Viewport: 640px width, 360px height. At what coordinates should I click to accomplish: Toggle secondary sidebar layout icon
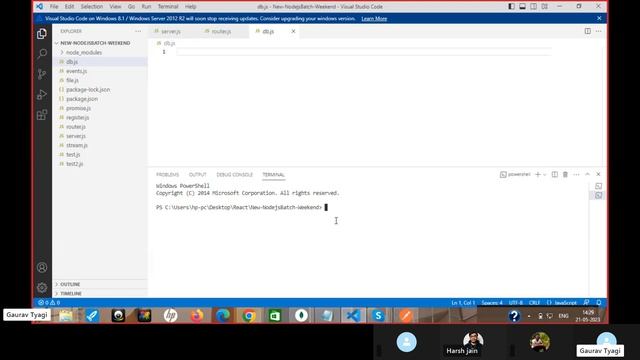[533, 7]
